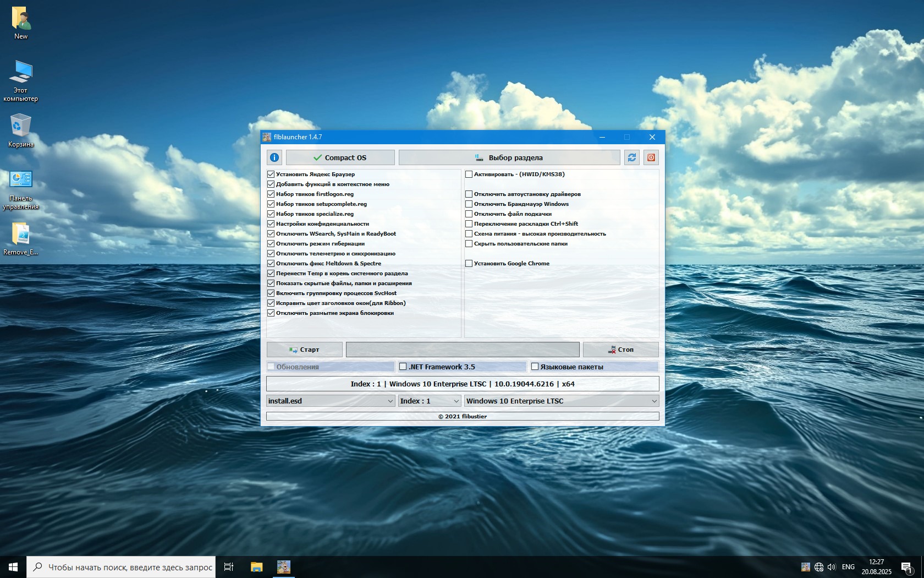Click the volume icon in system tray
Image resolution: width=924 pixels, height=578 pixels.
click(831, 566)
